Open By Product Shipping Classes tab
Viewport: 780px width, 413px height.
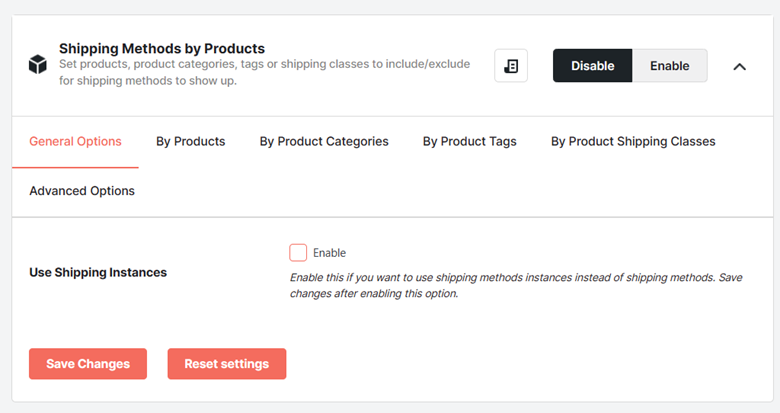click(x=633, y=141)
